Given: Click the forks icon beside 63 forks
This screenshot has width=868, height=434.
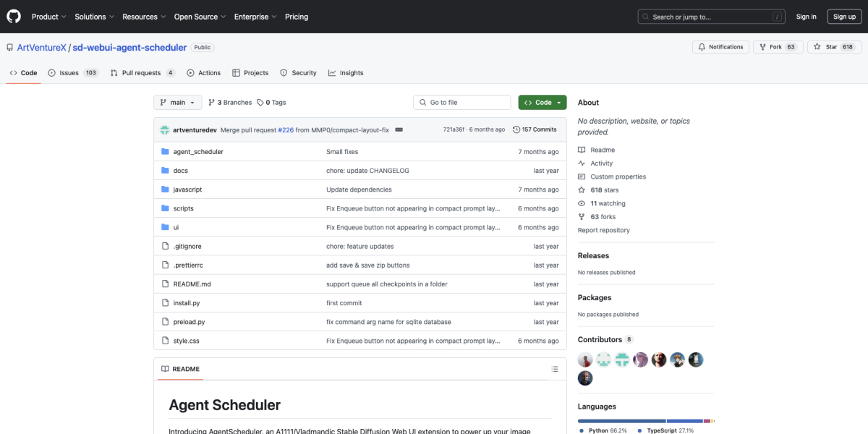Looking at the screenshot, I should click(581, 216).
